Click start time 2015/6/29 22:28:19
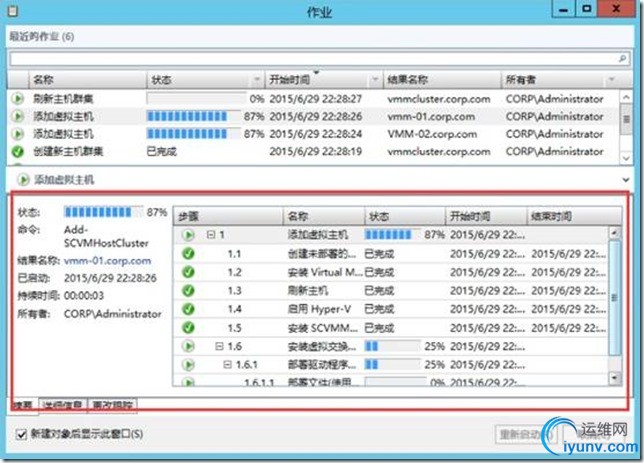 pos(315,152)
